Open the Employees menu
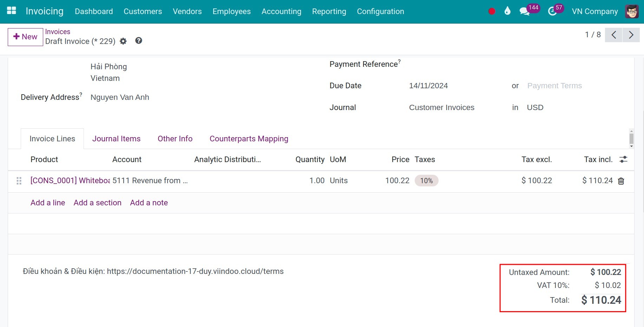Viewport: 644px width, 327px height. pos(231,11)
